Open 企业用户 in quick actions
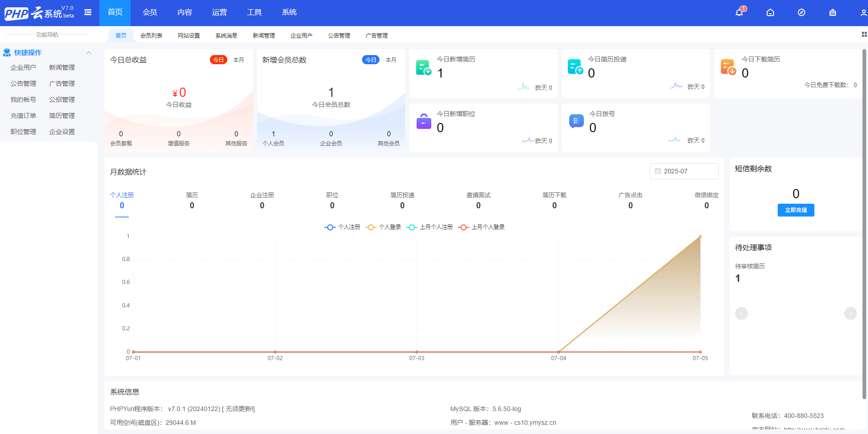The image size is (868, 434). (23, 67)
